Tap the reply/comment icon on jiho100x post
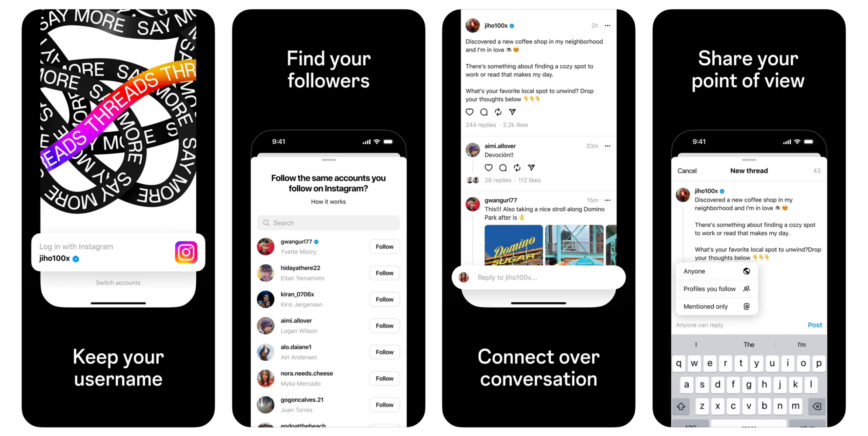Screen dimensions: 868x436 pos(484,112)
